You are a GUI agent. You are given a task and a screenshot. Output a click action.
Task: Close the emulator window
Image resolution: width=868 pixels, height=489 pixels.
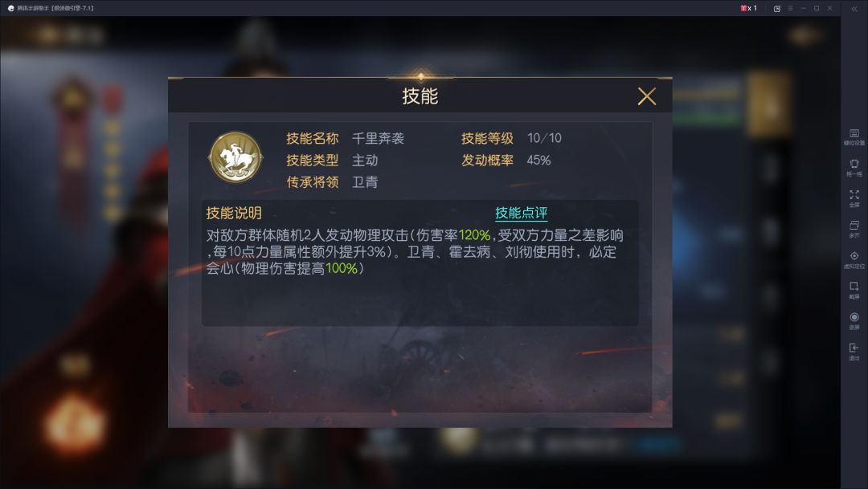pos(829,8)
